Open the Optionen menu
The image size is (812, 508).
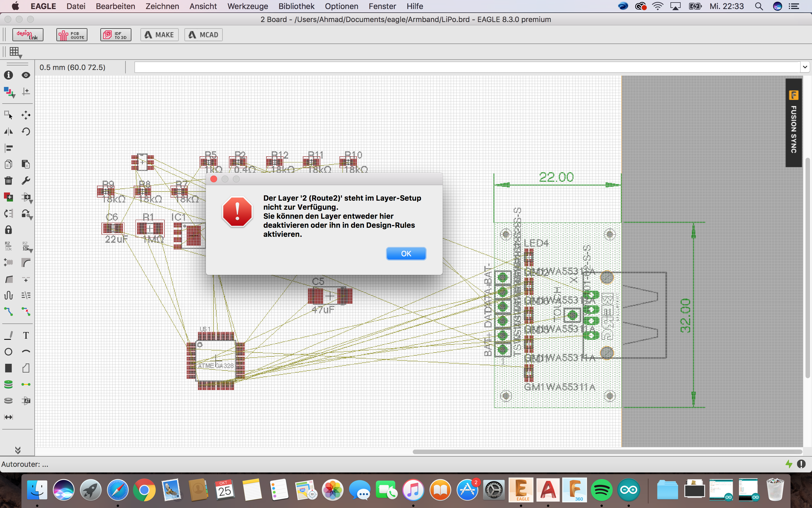[x=341, y=6]
